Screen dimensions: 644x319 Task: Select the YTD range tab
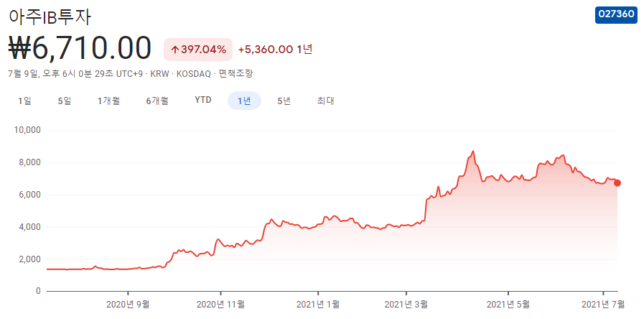203,100
